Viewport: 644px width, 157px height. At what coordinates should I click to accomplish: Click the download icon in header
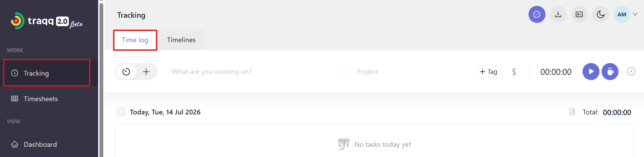[558, 14]
